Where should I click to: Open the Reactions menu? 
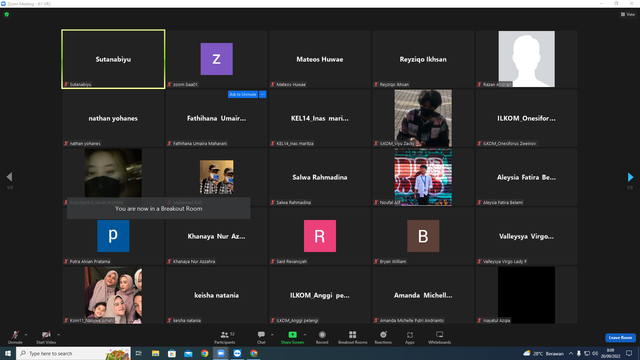click(x=383, y=337)
